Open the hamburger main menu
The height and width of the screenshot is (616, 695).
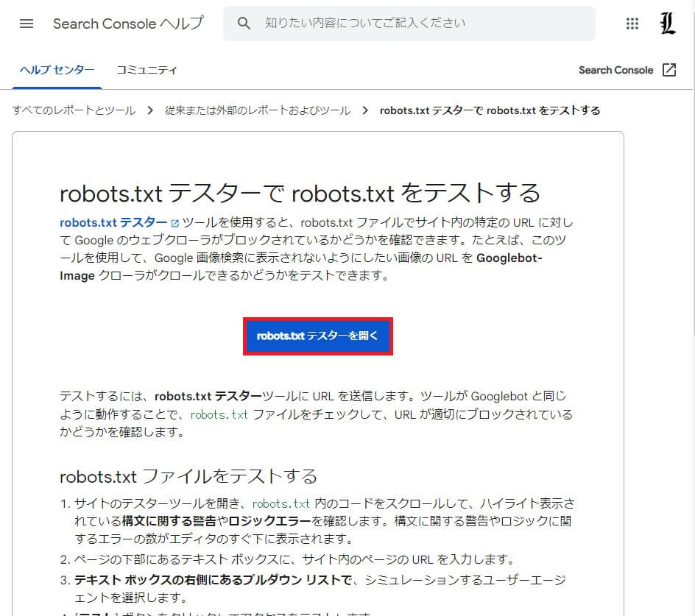27,24
